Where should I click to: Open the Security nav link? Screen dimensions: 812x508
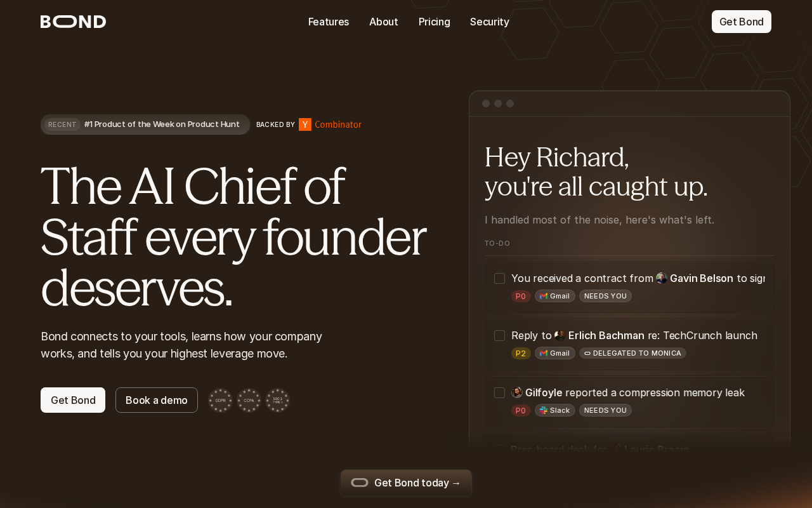click(490, 22)
